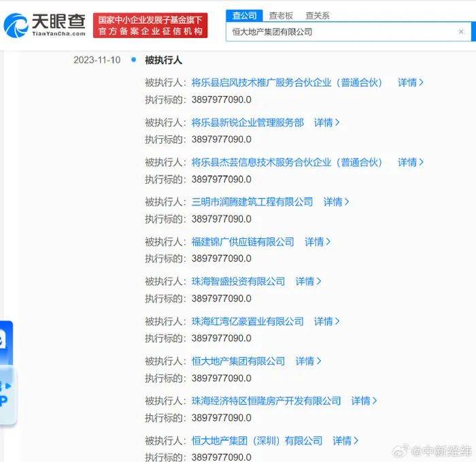Screen dimensions: 476x462
Task: Open 将乐县新锐企业管理服务部 link
Action: click(248, 122)
